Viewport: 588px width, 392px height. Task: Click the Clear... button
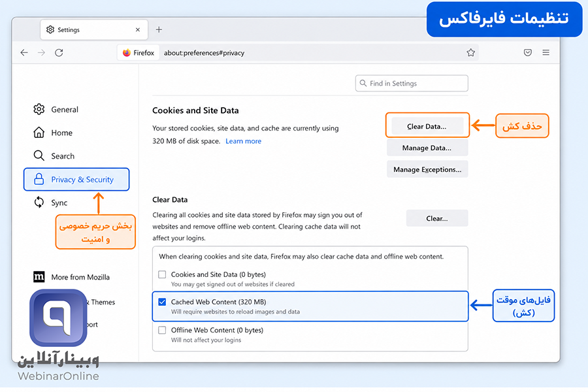437,218
